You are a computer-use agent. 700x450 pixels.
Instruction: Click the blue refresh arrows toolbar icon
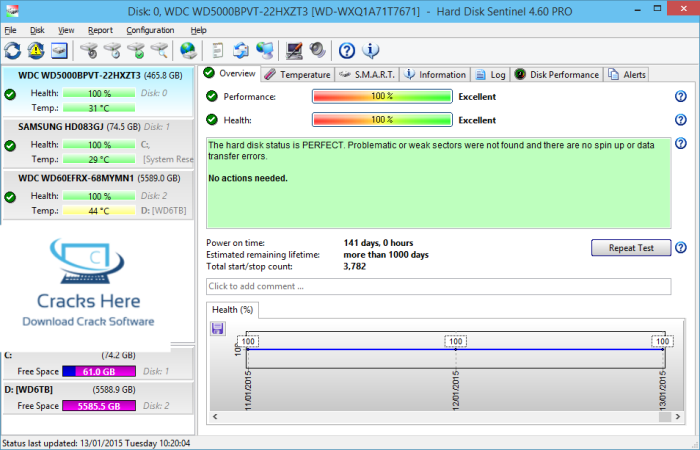click(12, 50)
